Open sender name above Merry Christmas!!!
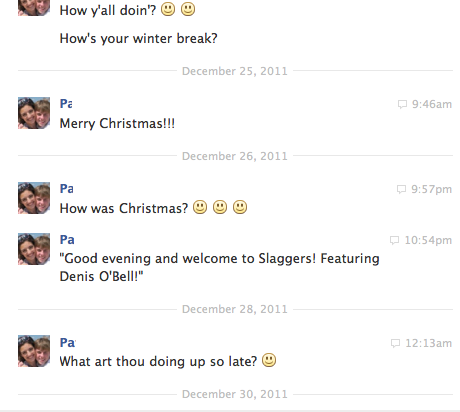 coord(66,104)
